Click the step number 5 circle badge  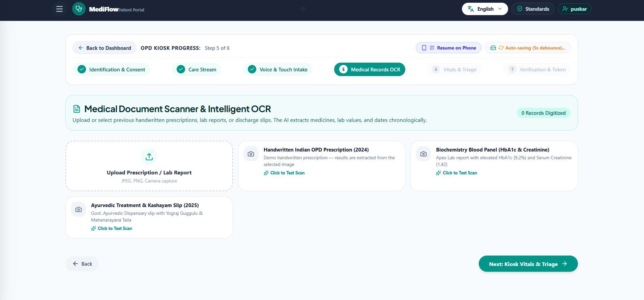tap(343, 69)
